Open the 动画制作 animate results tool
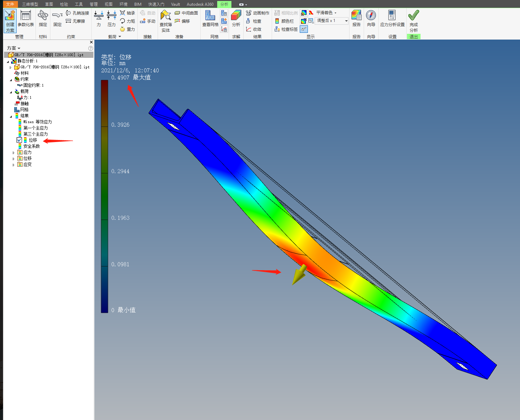Viewport: 520px width, 420px height. (258, 13)
